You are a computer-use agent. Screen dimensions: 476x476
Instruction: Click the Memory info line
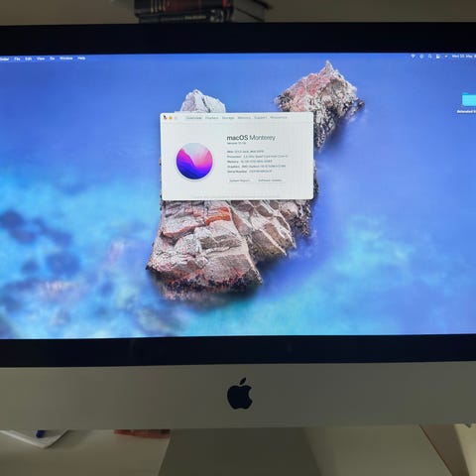click(250, 162)
